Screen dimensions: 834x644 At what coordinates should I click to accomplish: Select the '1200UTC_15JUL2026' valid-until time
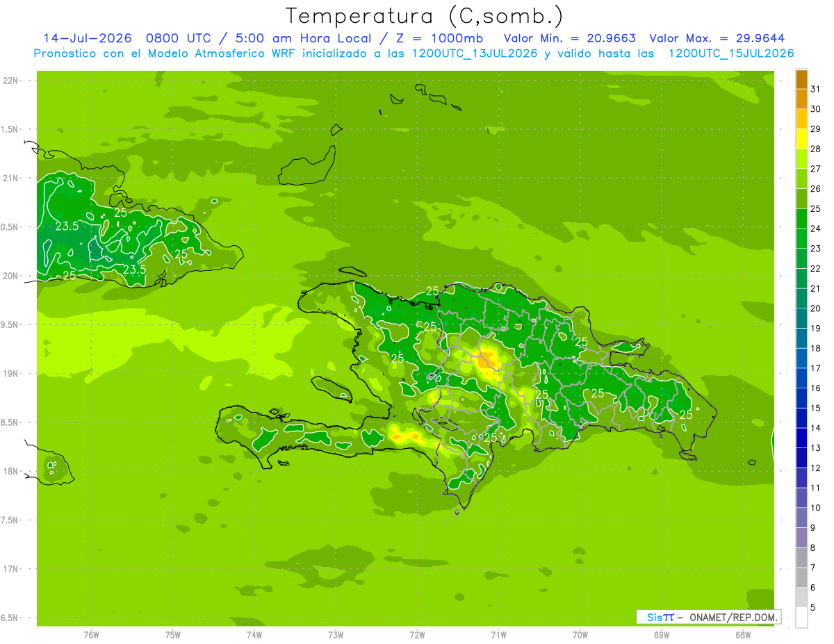coord(731,53)
